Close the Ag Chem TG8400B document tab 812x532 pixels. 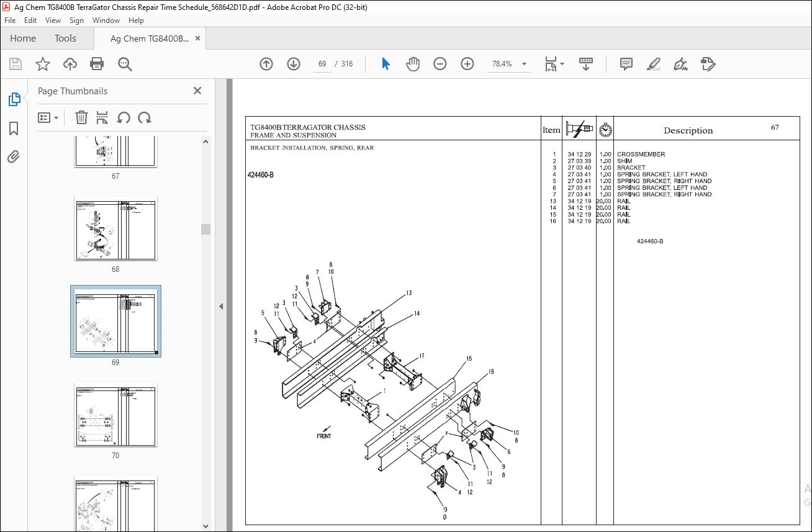[198, 38]
